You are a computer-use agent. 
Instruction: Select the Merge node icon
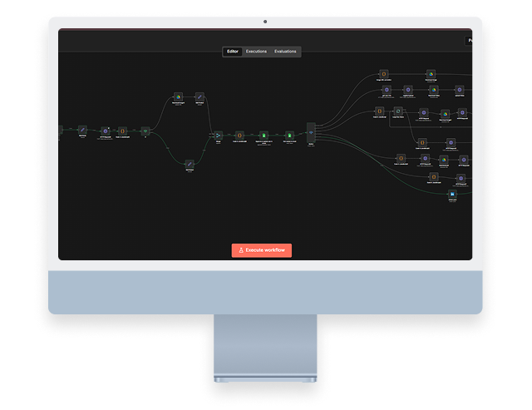(219, 135)
